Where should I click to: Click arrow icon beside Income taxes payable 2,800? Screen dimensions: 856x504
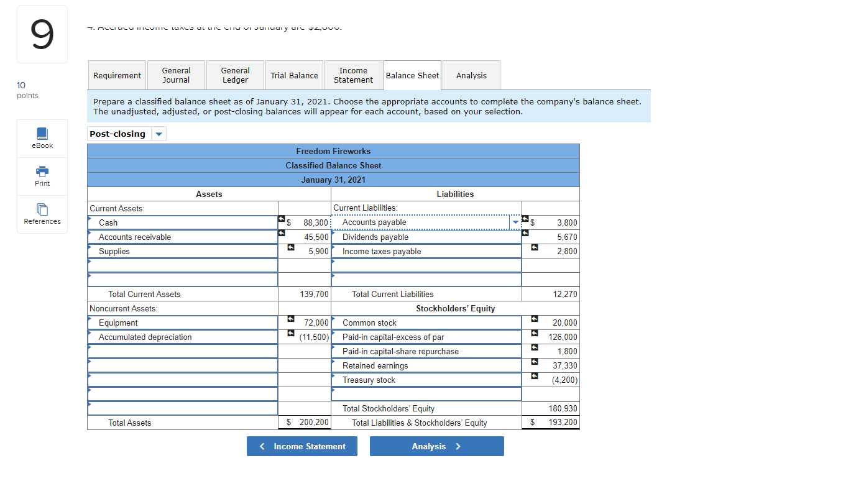[535, 249]
